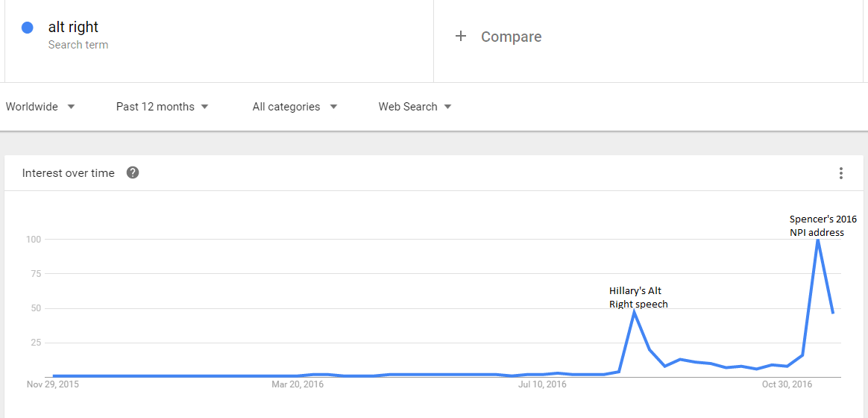Click the Compare search term field
Screen dimensions: 868x418
(x=650, y=41)
